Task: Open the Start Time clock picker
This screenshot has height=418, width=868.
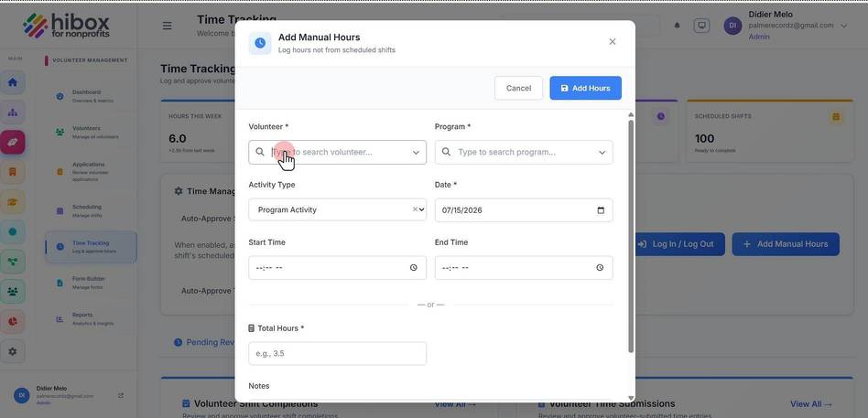Action: point(414,268)
